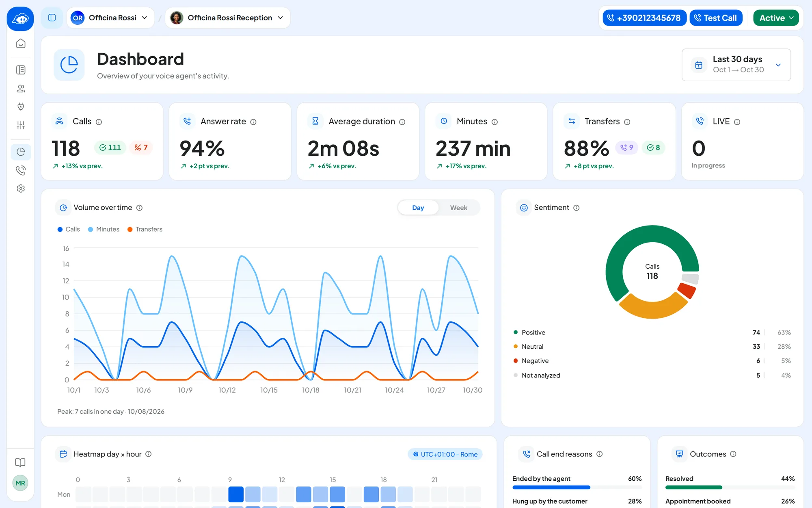Click the Resolved outcomes progress bar
The height and width of the screenshot is (508, 812).
click(730, 487)
